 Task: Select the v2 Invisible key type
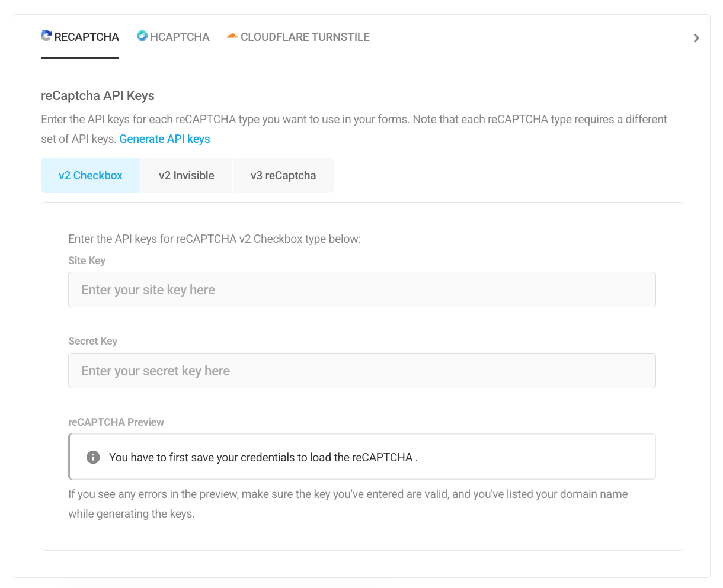pos(187,175)
